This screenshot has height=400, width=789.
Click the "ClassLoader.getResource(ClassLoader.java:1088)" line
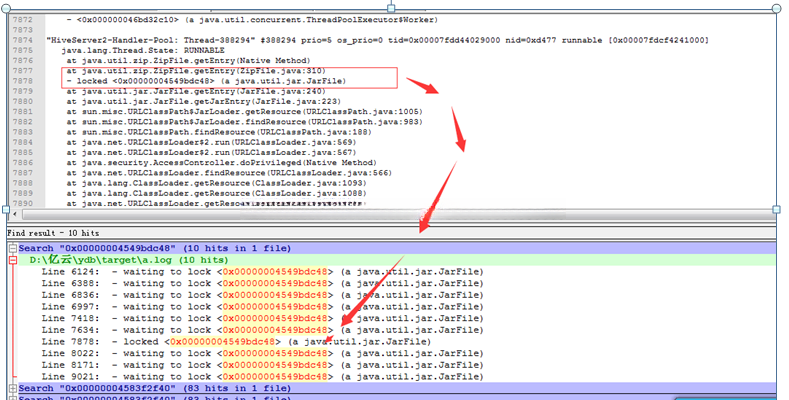tap(216, 193)
